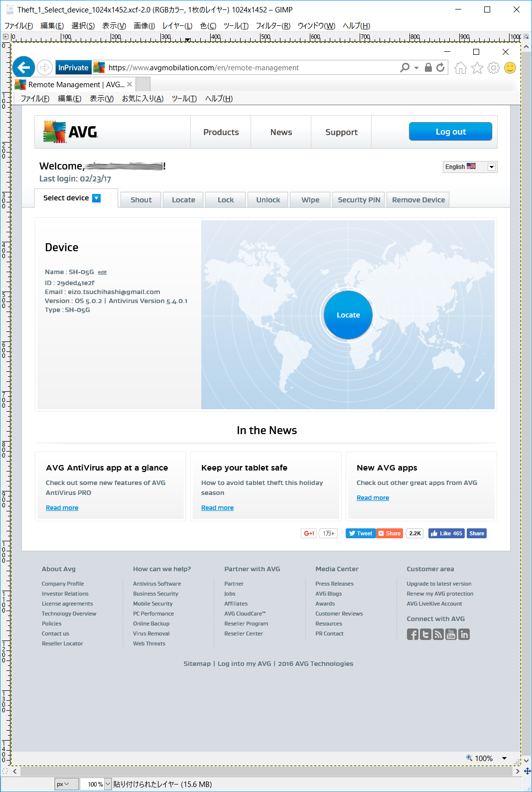Click the AVG favicon in the address bar
Image resolution: width=532 pixels, height=792 pixels.
99,67
